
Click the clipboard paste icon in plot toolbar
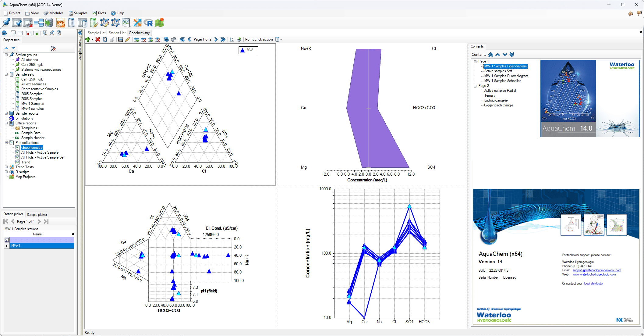click(105, 39)
